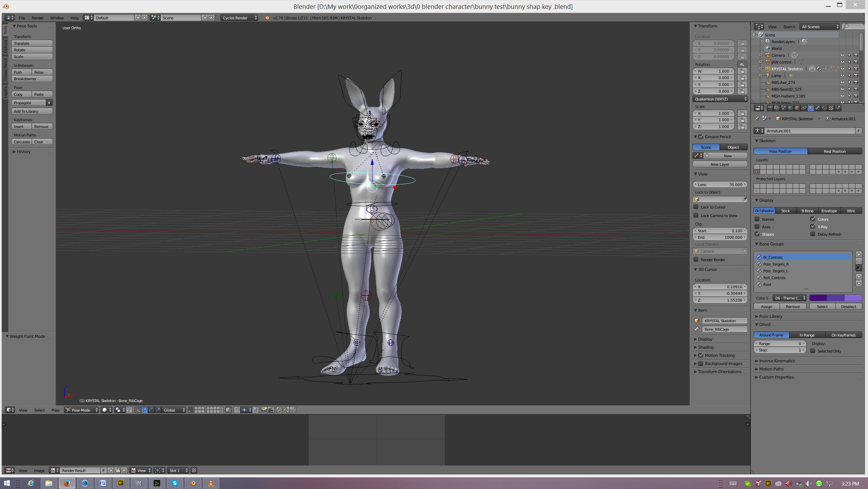The height and width of the screenshot is (489, 868).
Task: Click the dark purple bone group color swatch
Action: click(x=818, y=298)
